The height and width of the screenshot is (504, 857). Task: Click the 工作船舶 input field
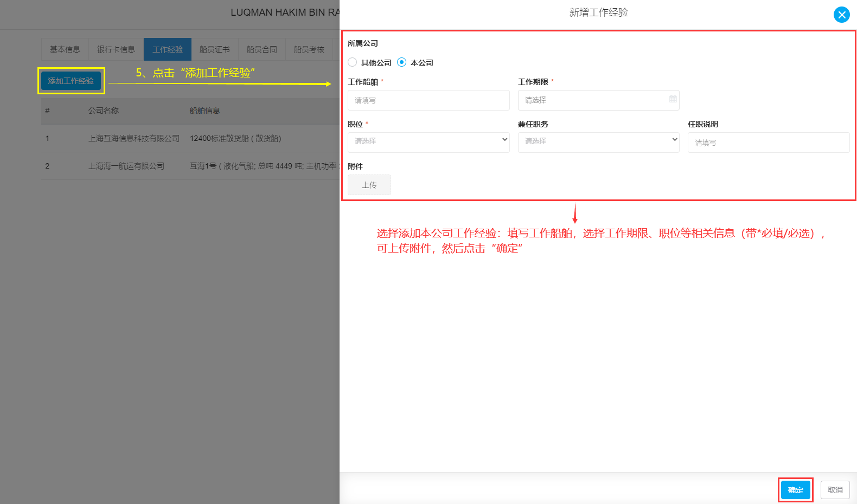click(x=428, y=100)
